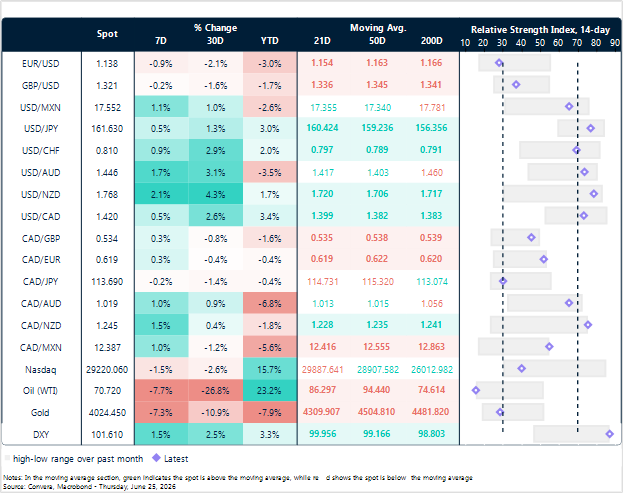Select the YTD column header
The height and width of the screenshot is (495, 625).
270,41
